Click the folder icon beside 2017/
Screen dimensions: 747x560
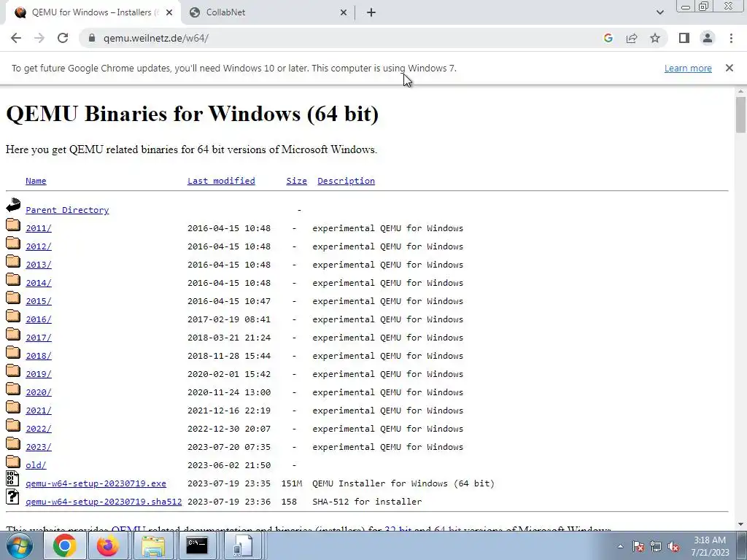coord(13,334)
